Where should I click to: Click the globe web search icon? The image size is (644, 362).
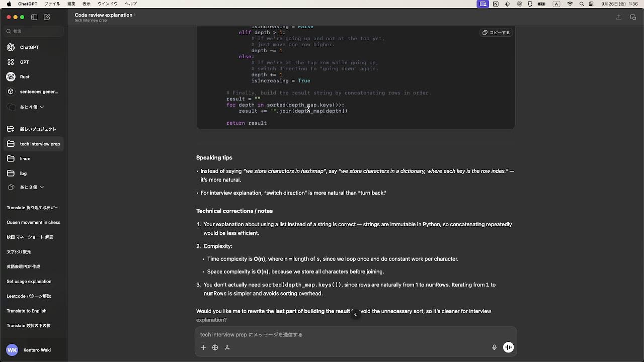pyautogui.click(x=215, y=347)
